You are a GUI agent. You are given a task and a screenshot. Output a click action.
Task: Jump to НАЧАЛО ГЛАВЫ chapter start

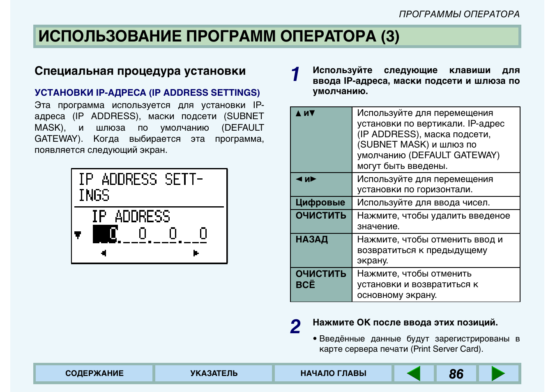click(x=333, y=374)
